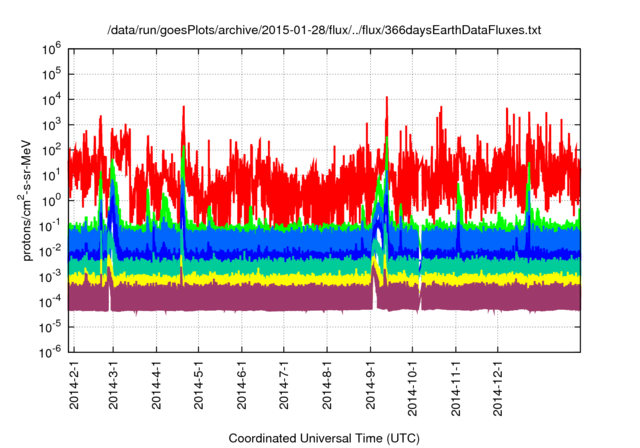Click the 2014-4-1 x-axis date label
This screenshot has height=448, width=640.
coord(156,384)
